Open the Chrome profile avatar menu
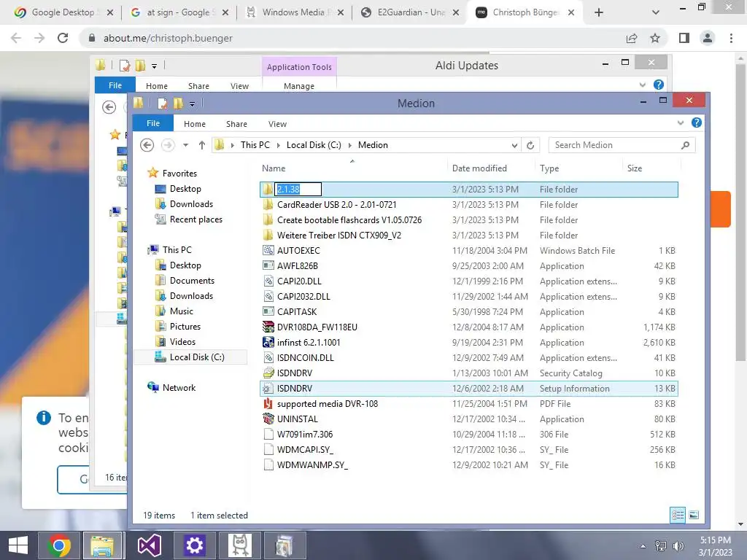This screenshot has width=747, height=560. [708, 38]
